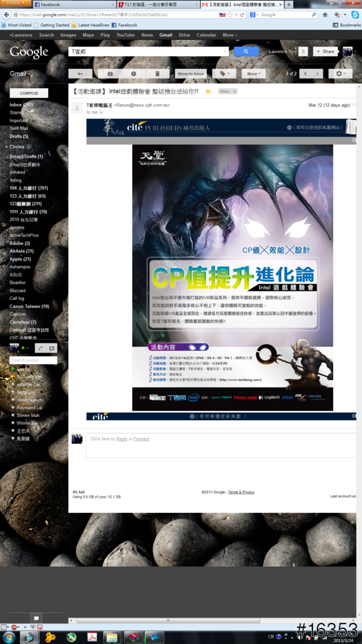Expand the More actions dropdown
Screen dimensions: 362x644
point(253,74)
